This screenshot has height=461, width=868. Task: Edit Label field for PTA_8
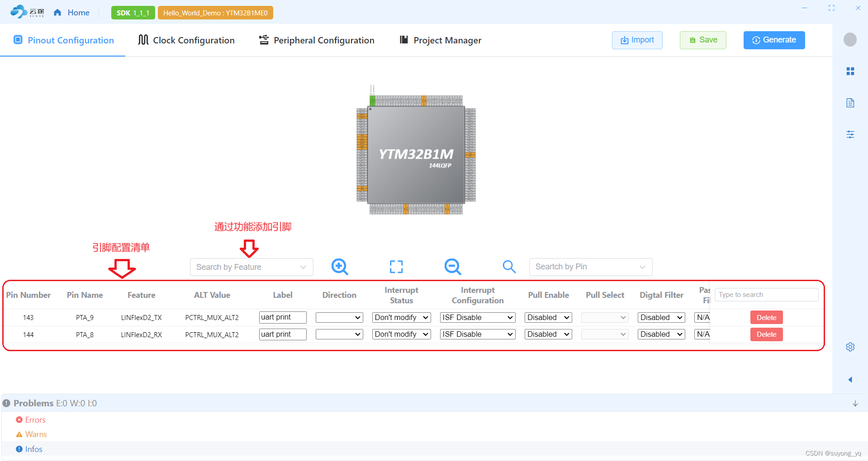[x=283, y=334]
